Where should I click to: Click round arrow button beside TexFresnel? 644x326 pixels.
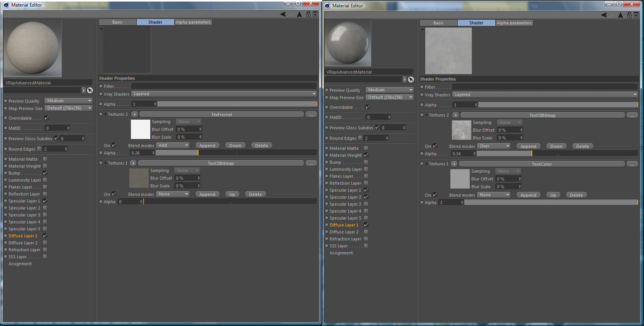[135, 114]
